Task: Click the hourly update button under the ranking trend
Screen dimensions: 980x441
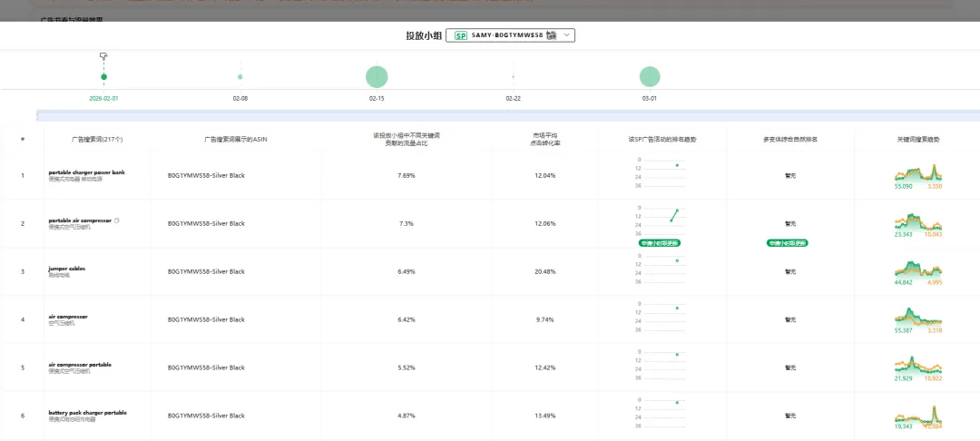Action: pos(660,243)
